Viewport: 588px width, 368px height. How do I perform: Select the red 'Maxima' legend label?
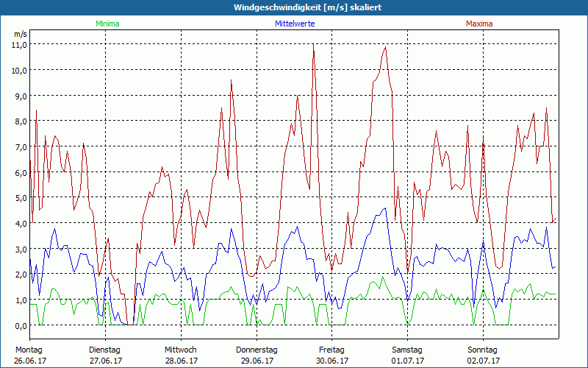click(x=479, y=24)
